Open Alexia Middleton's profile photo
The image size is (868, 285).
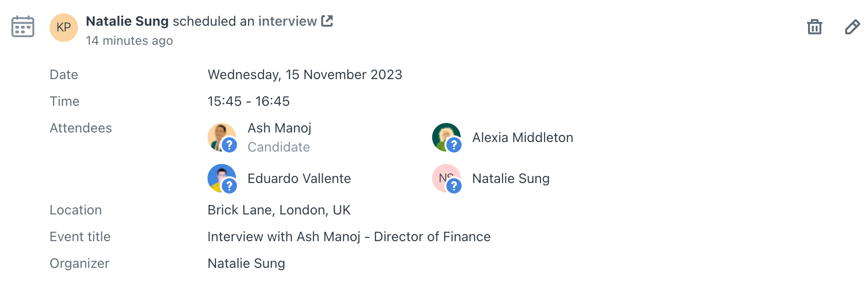coord(444,135)
